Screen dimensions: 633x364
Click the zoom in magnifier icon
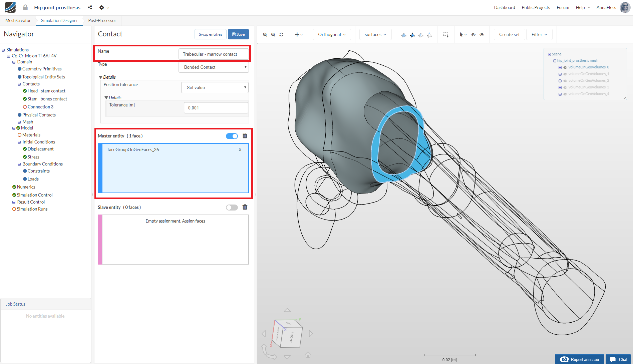pos(265,35)
